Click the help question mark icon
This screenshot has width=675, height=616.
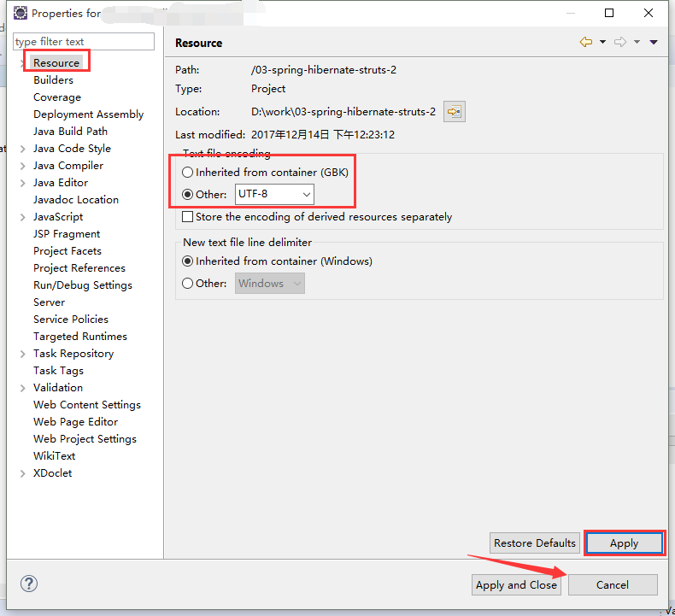pyautogui.click(x=29, y=584)
